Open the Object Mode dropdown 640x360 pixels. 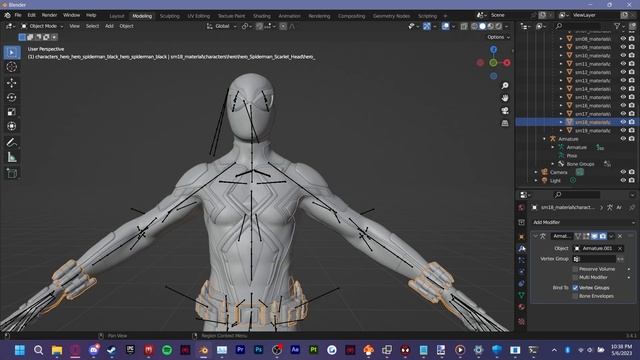point(42,26)
